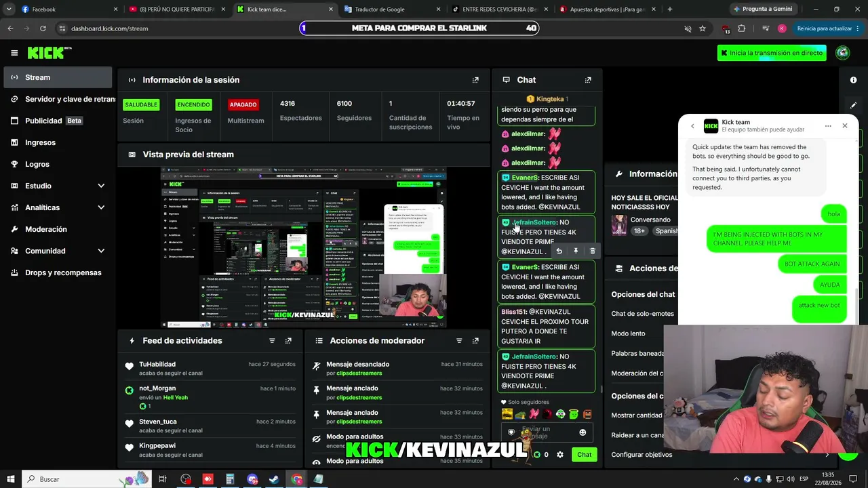Open Drops y recompensas in the sidebar

click(x=58, y=272)
